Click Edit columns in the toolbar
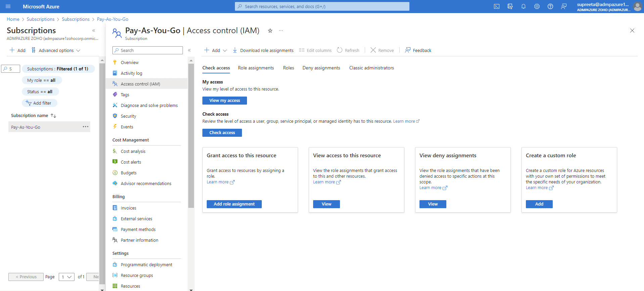Image resolution: width=644 pixels, height=291 pixels. point(315,50)
